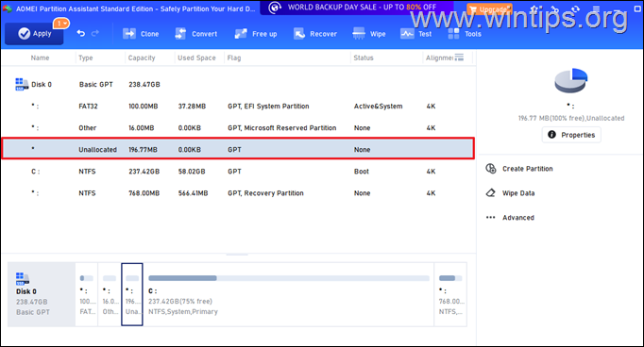This screenshot has height=347, width=644.
Task: Open the disk Test tool
Action: 416,34
